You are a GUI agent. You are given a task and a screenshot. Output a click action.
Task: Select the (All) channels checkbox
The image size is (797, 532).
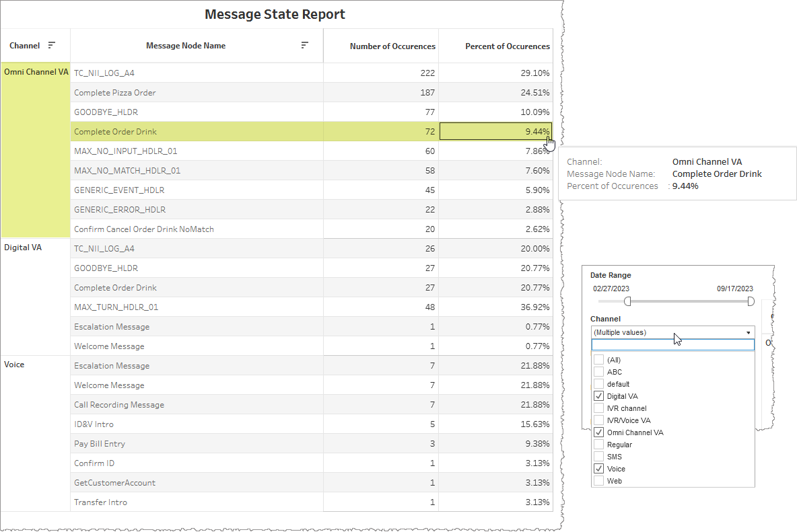point(599,360)
